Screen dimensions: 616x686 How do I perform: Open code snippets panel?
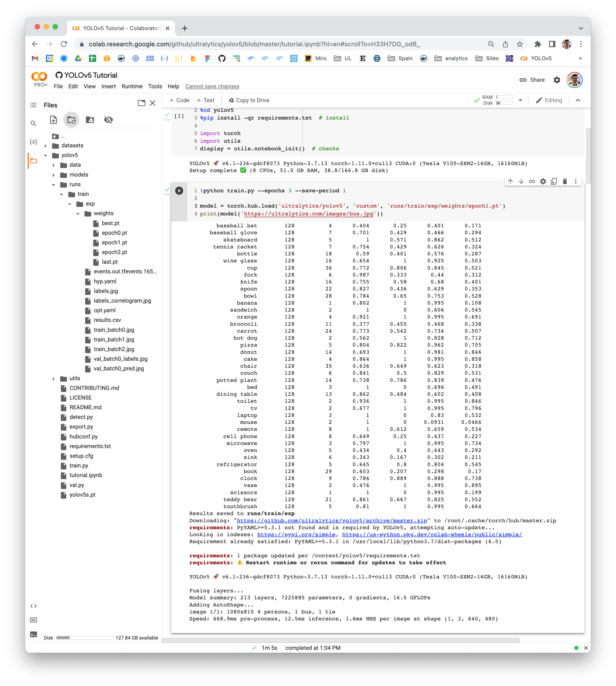click(x=33, y=606)
